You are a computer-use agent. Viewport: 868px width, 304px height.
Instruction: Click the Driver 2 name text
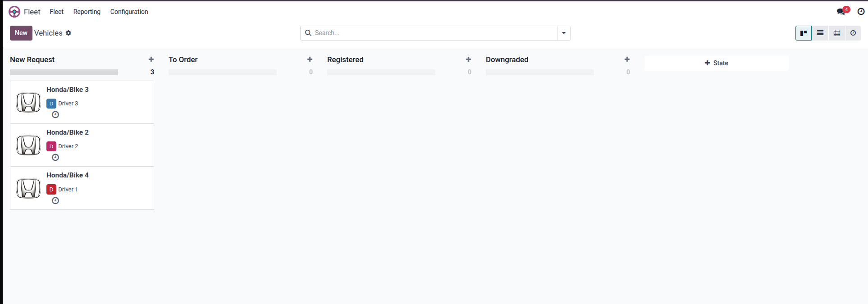tap(68, 146)
